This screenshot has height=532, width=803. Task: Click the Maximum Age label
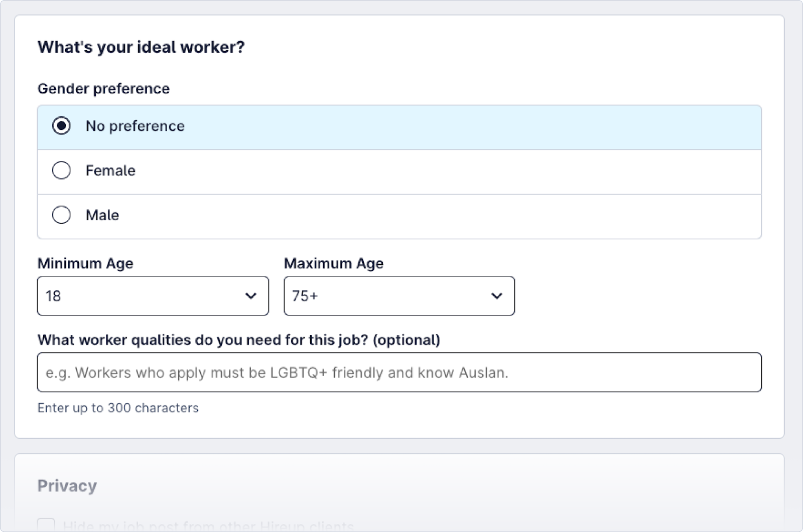[334, 263]
